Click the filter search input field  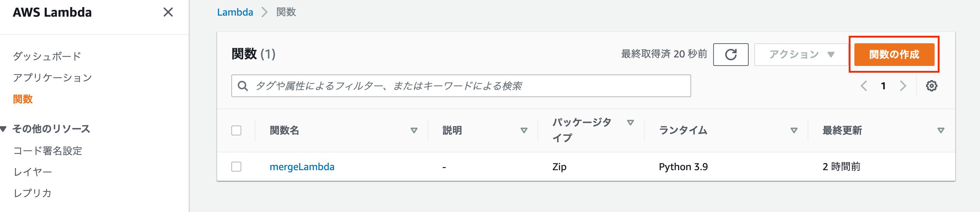(461, 86)
